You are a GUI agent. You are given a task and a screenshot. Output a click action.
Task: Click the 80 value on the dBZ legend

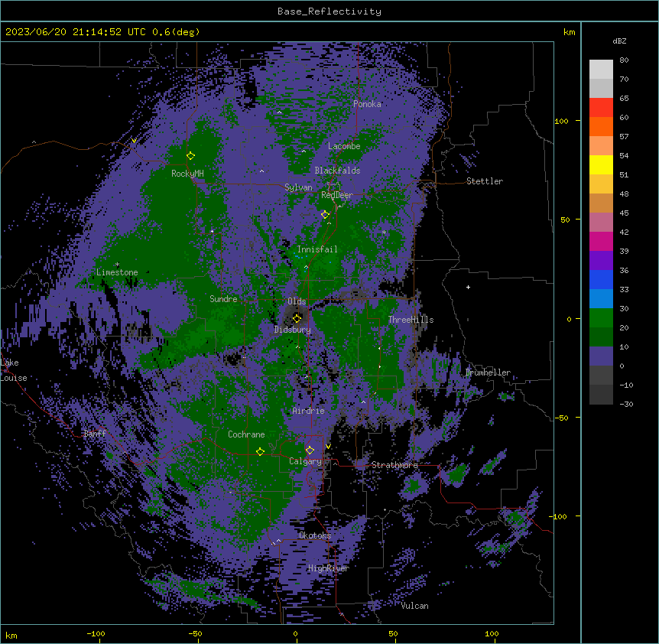point(624,60)
